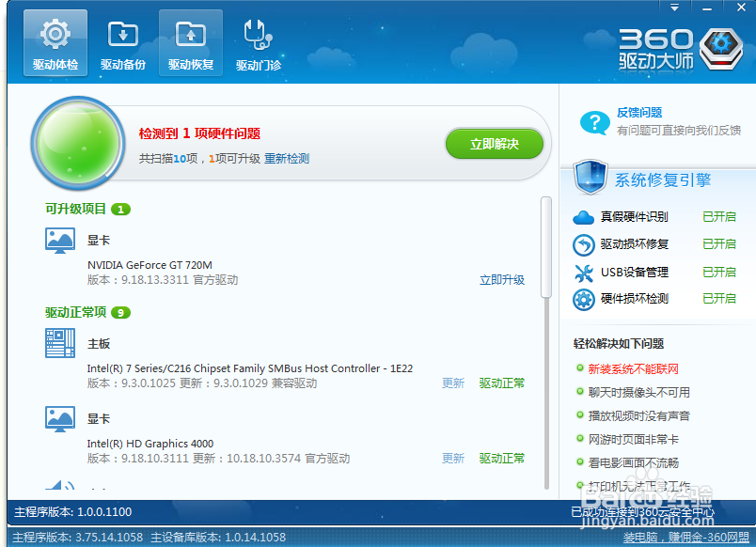The height and width of the screenshot is (547, 756).
Task: Toggle 已开启 status for USB设备管理
Action: click(x=719, y=272)
